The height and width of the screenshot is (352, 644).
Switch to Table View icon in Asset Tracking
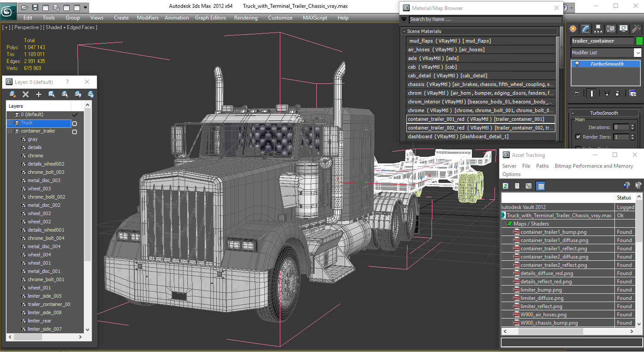(x=541, y=186)
